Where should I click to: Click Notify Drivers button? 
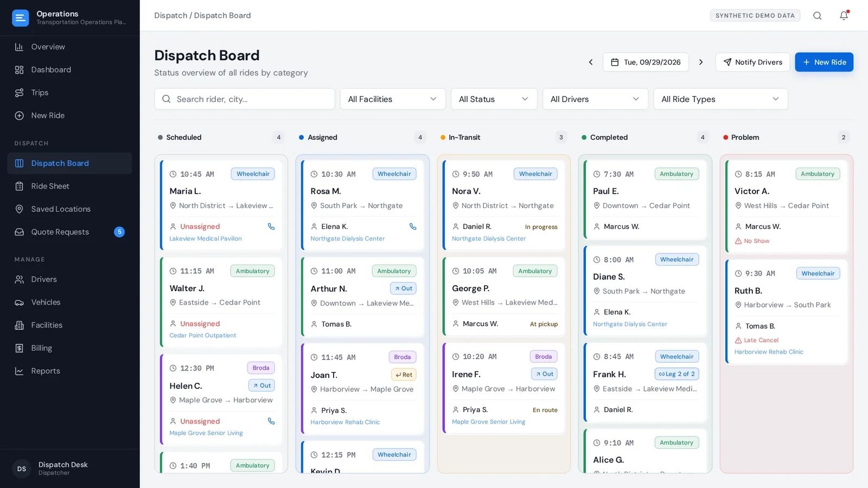752,62
